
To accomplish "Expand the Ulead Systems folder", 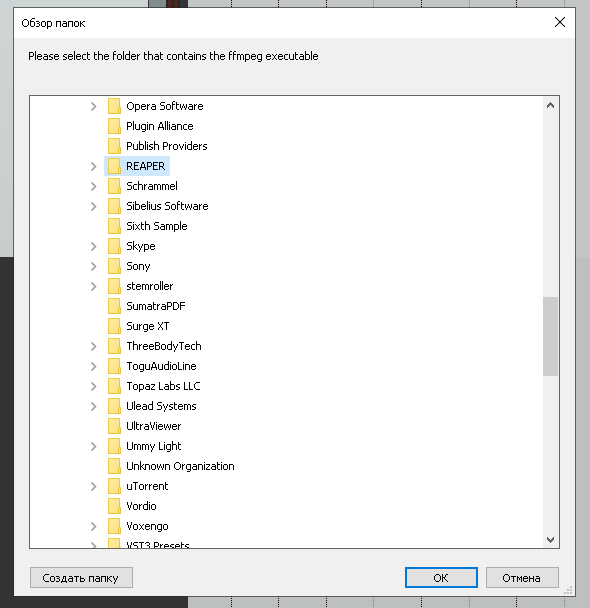I will (93, 406).
